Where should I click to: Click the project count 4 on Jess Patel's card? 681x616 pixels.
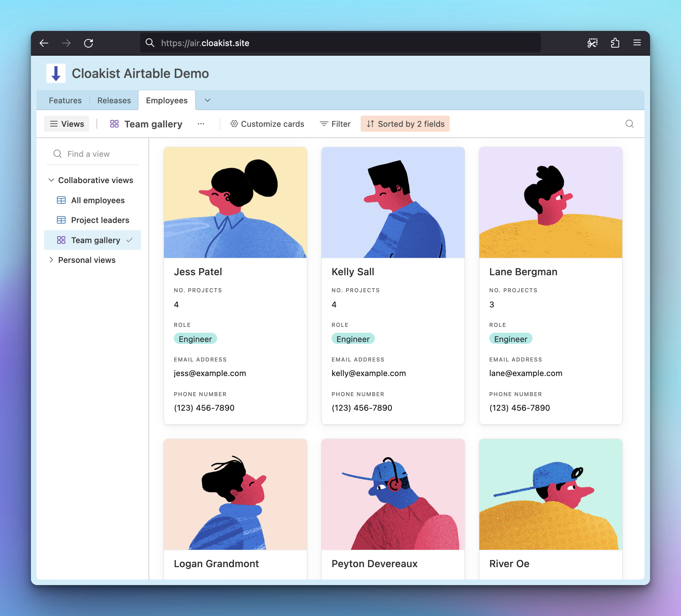point(176,305)
